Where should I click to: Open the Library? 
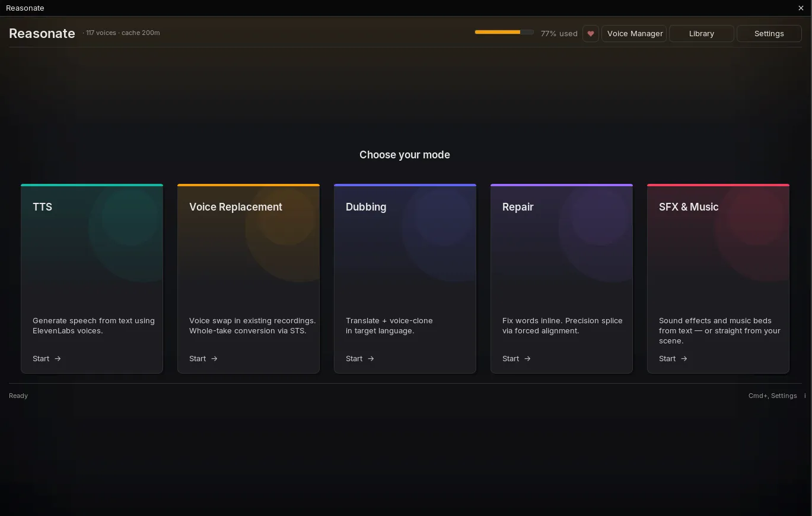tap(702, 34)
